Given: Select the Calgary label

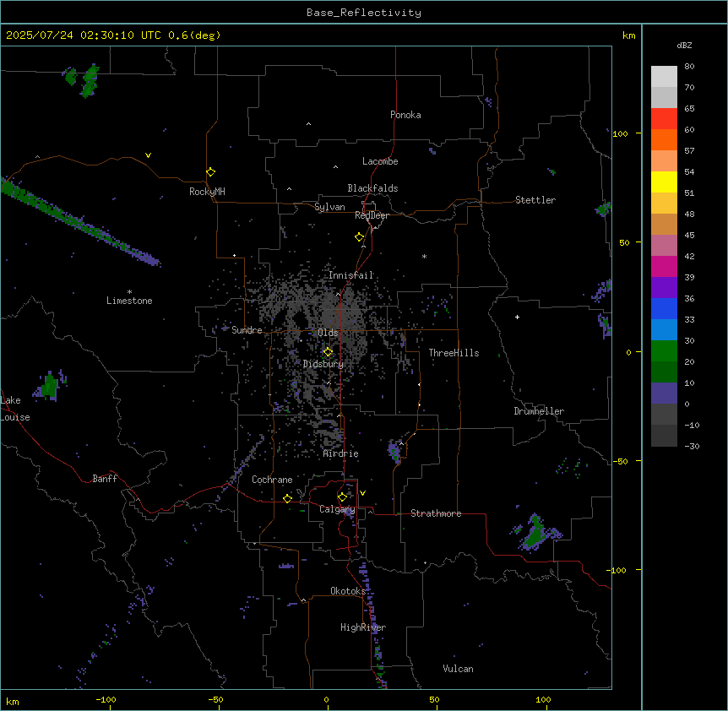Looking at the screenshot, I should [337, 509].
